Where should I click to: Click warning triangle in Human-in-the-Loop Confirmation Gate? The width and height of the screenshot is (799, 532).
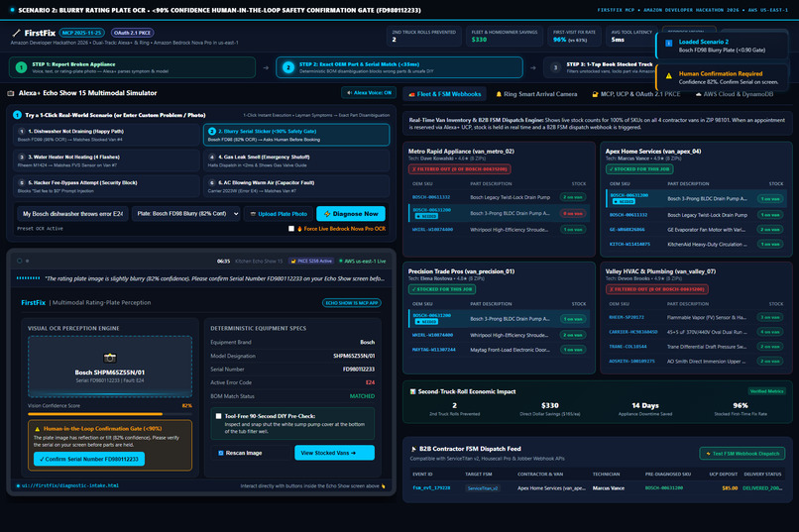click(x=37, y=429)
